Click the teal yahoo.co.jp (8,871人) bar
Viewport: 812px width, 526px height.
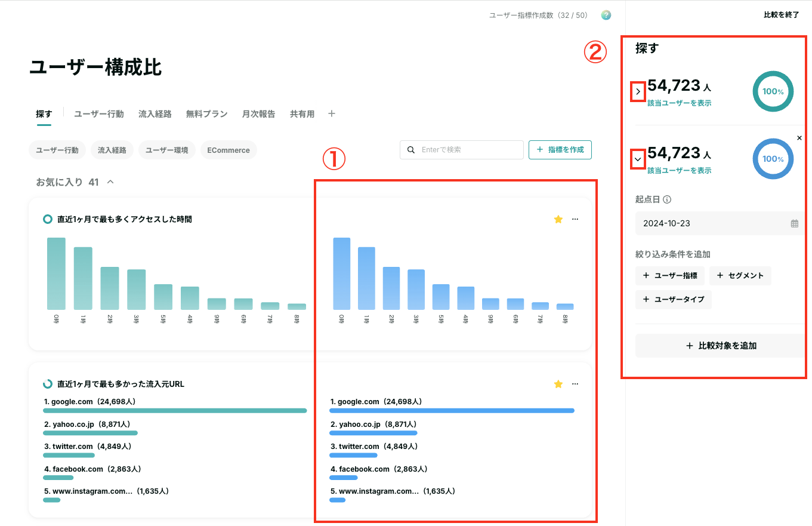coord(90,433)
